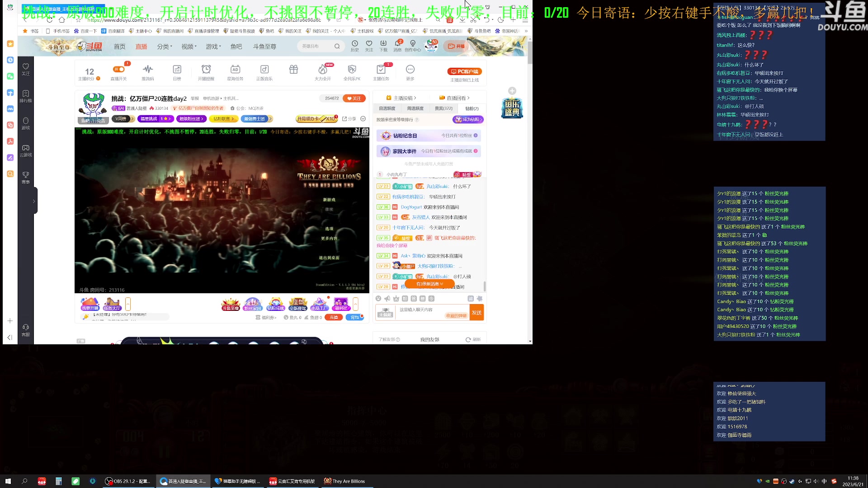
Task: Switch to the 贵宾(372) tab
Action: click(x=443, y=108)
